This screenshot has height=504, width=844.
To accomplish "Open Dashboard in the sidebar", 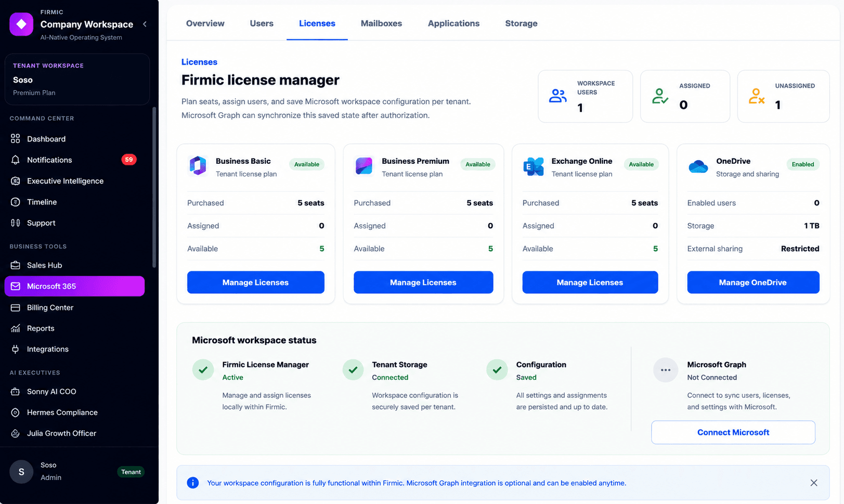I will click(75, 139).
